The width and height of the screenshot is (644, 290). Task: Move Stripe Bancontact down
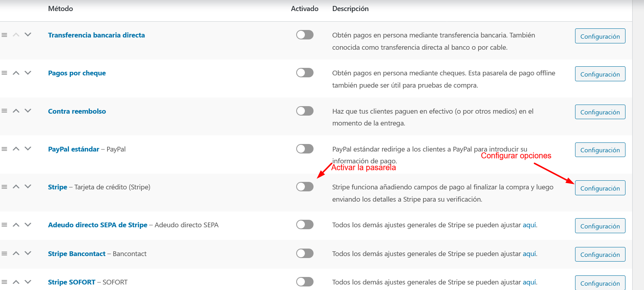pos(28,253)
